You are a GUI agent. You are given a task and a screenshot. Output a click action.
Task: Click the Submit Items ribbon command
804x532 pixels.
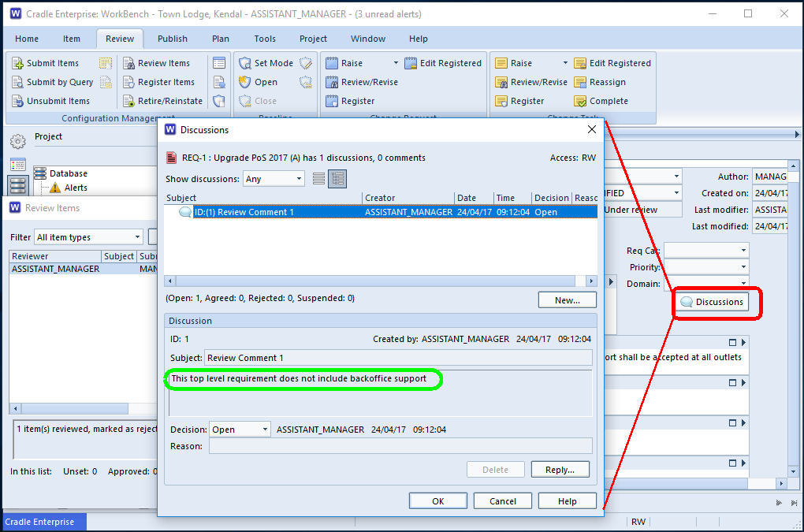coord(46,63)
